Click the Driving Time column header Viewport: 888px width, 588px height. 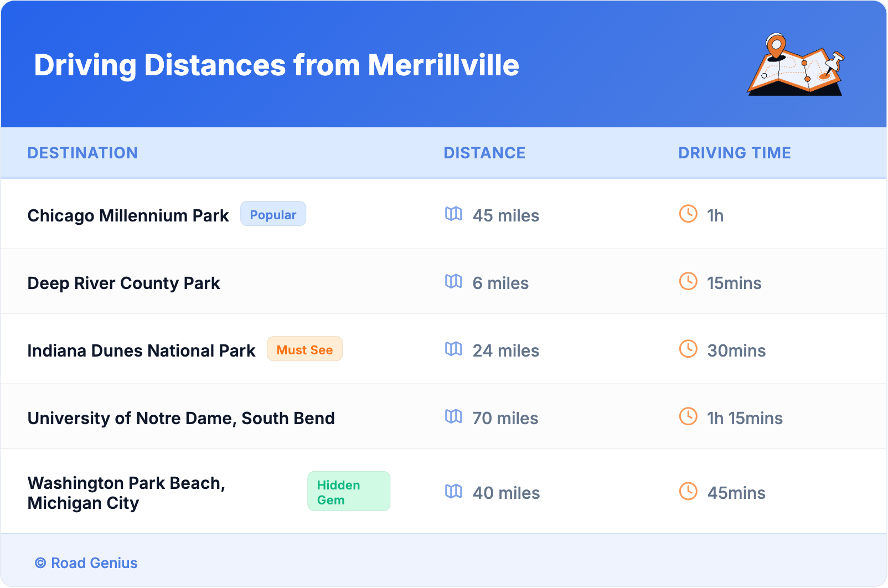(x=735, y=153)
